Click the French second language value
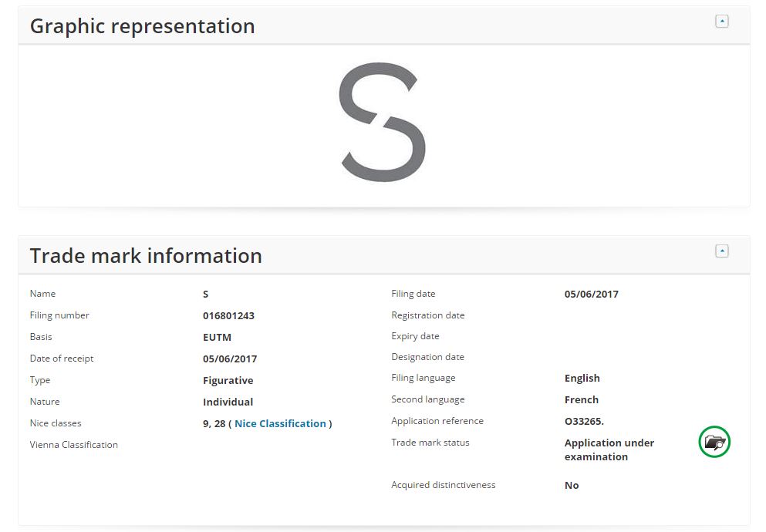This screenshot has height=532, width=766. pos(581,399)
